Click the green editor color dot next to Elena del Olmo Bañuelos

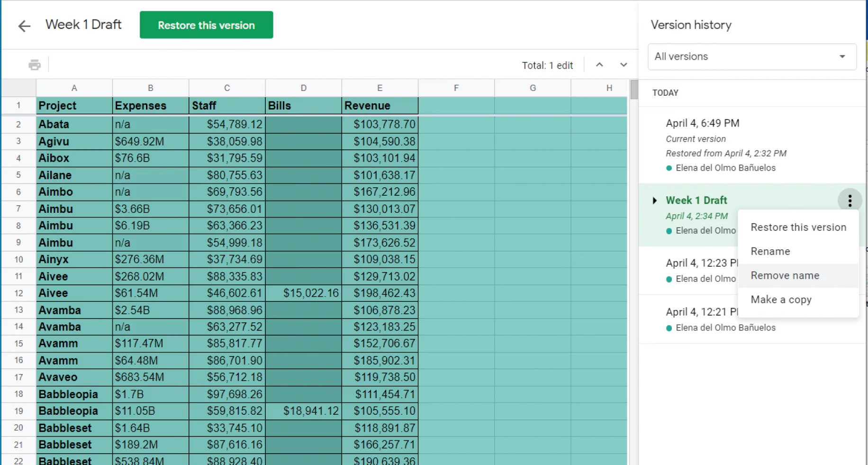click(x=669, y=168)
